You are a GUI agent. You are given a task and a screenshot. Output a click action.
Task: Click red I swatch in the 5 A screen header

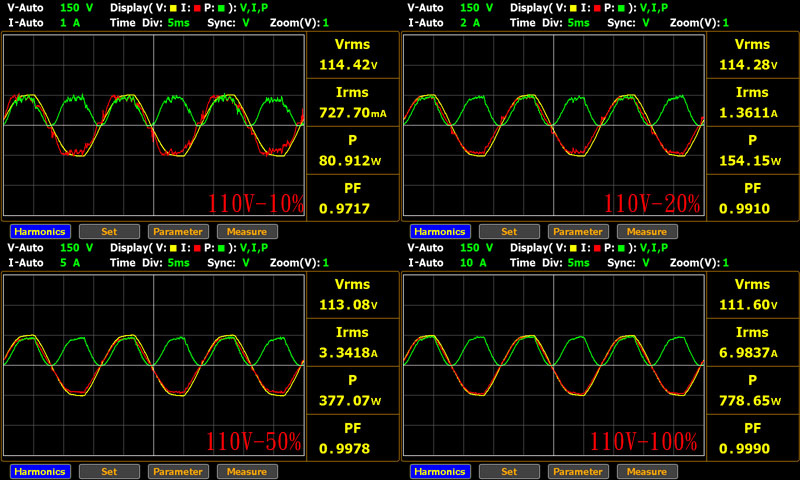click(x=197, y=248)
